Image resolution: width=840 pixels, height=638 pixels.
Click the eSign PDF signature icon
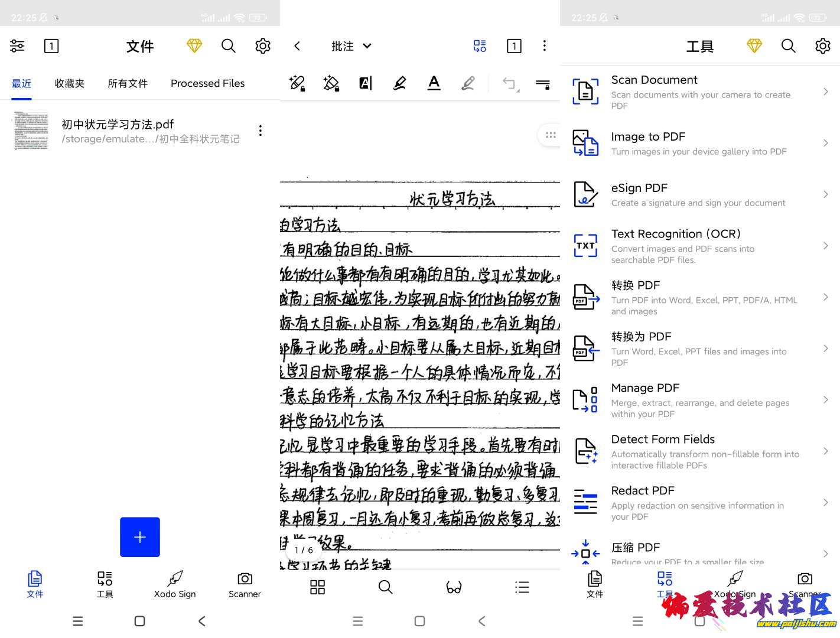click(585, 194)
